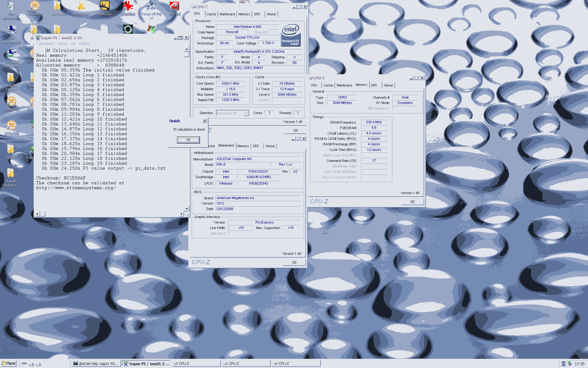Select Super PI taskbar button
Image resolution: width=588 pixels, height=368 pixels.
point(146,363)
